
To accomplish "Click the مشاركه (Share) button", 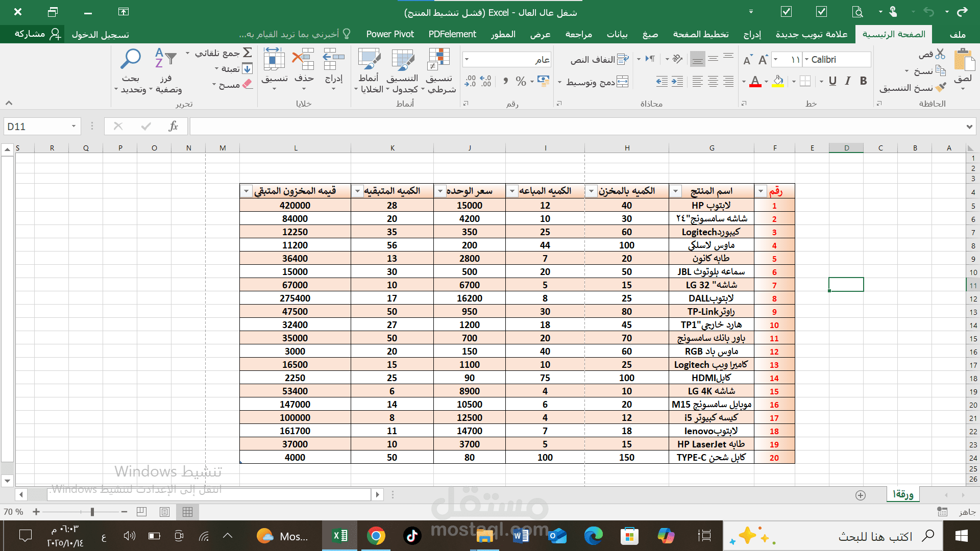I will 37,34.
